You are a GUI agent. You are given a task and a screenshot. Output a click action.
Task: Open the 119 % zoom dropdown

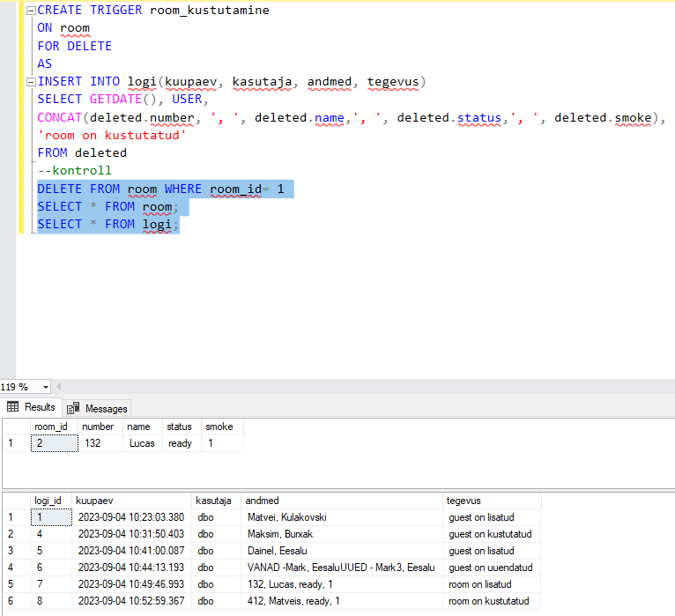45,387
